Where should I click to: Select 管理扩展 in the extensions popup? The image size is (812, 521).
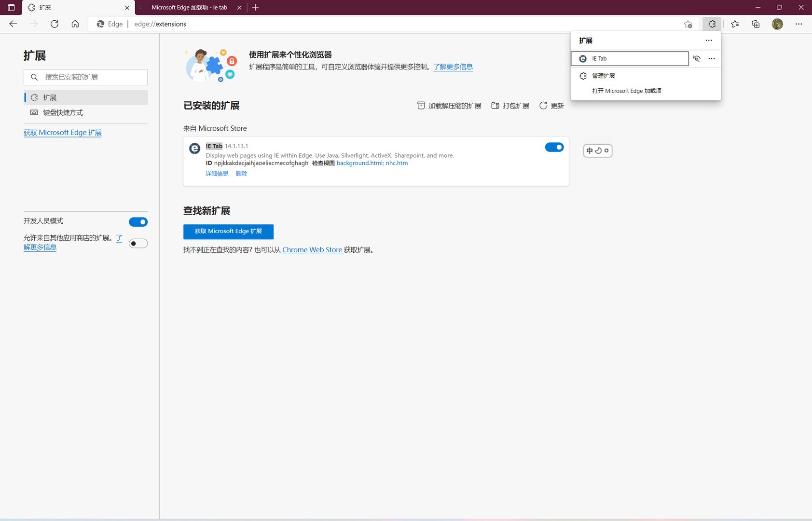click(x=603, y=76)
